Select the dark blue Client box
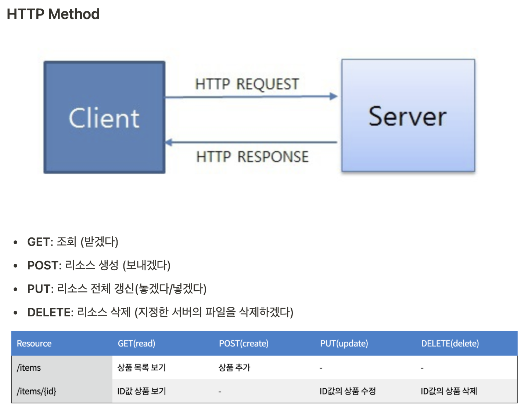This screenshot has height=414, width=532. [x=104, y=117]
